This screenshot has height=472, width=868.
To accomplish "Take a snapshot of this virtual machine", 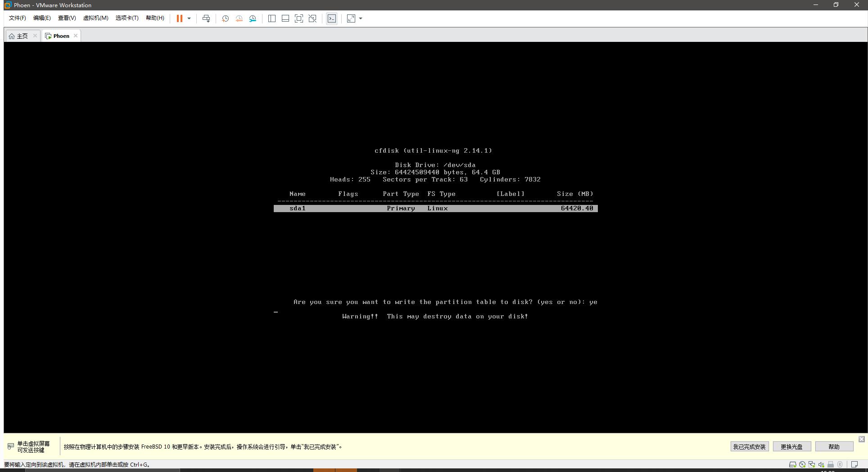I will (x=225, y=18).
